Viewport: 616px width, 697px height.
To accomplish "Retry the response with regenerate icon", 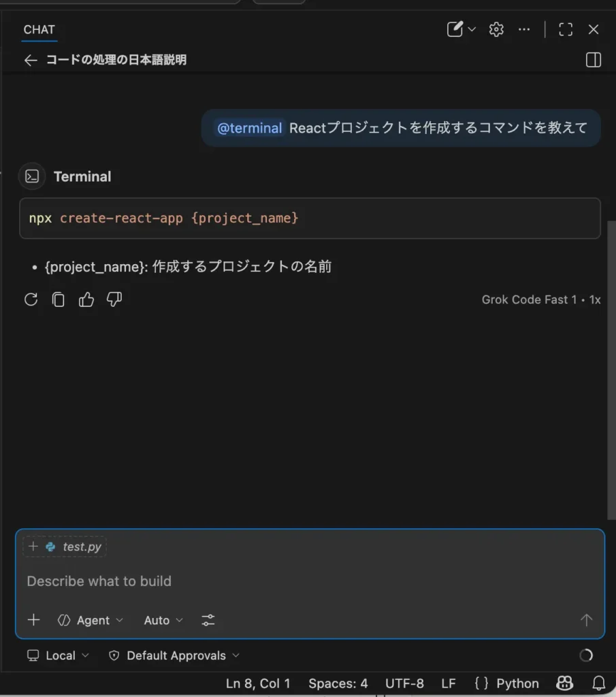I will (x=31, y=299).
